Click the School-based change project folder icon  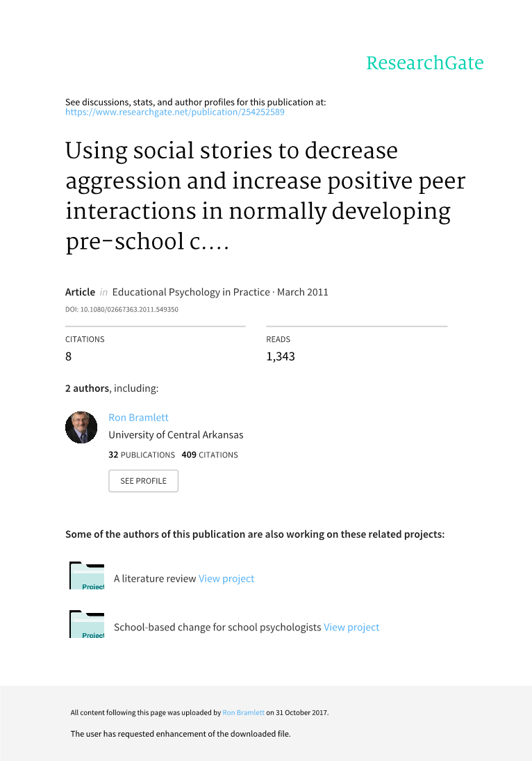point(87,624)
